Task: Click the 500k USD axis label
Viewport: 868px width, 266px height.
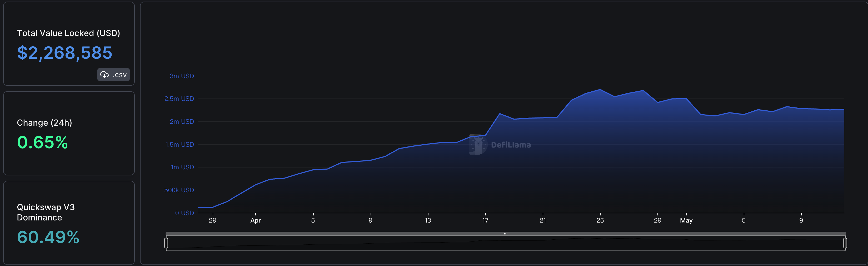Action: pyautogui.click(x=179, y=190)
